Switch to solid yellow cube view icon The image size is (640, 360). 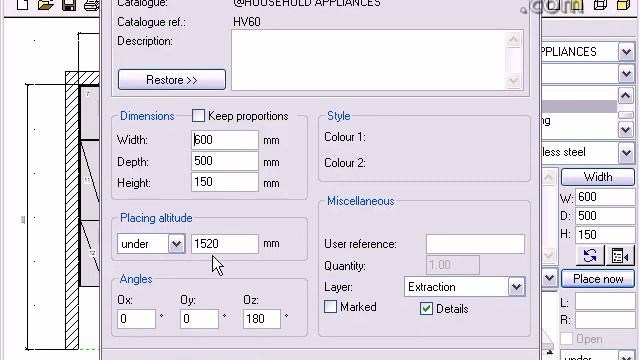point(623,5)
